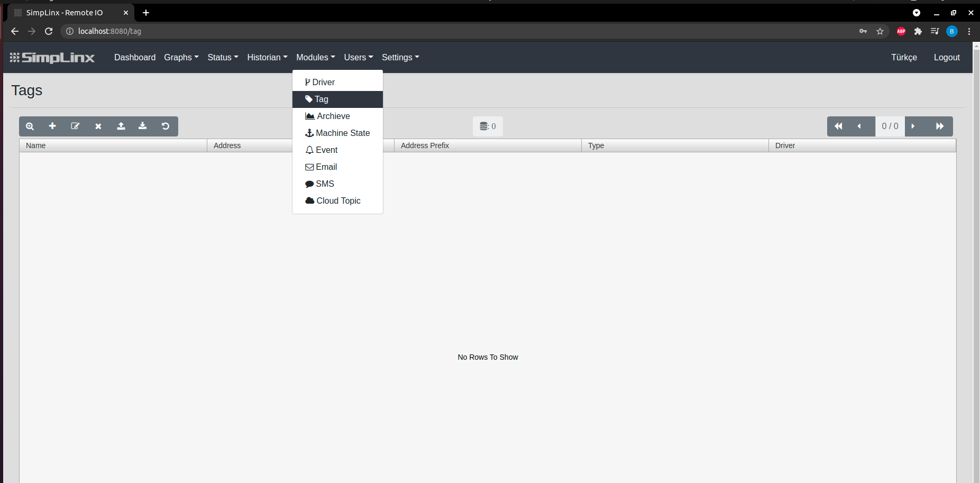Click the download icon in tags toolbar

pyautogui.click(x=143, y=126)
